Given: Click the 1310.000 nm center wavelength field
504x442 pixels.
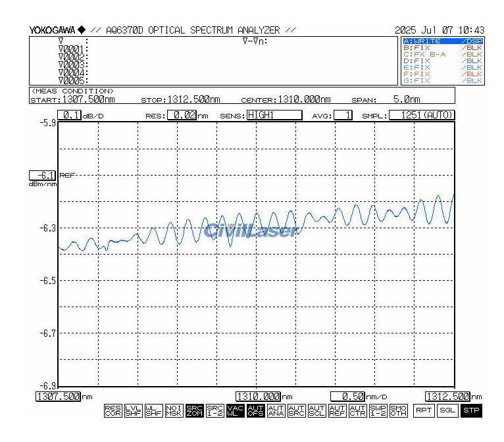Looking at the screenshot, I should pyautogui.click(x=258, y=397).
